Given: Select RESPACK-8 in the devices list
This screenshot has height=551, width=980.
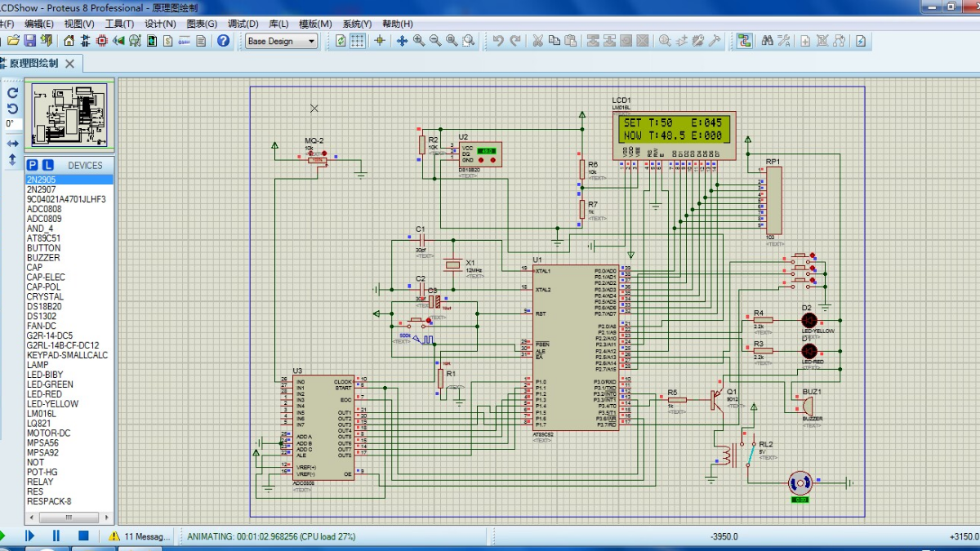Looking at the screenshot, I should coord(69,502).
